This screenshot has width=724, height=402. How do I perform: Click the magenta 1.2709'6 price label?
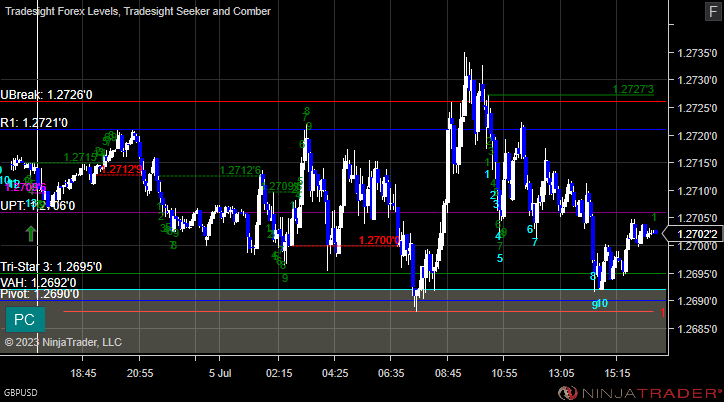(26, 187)
